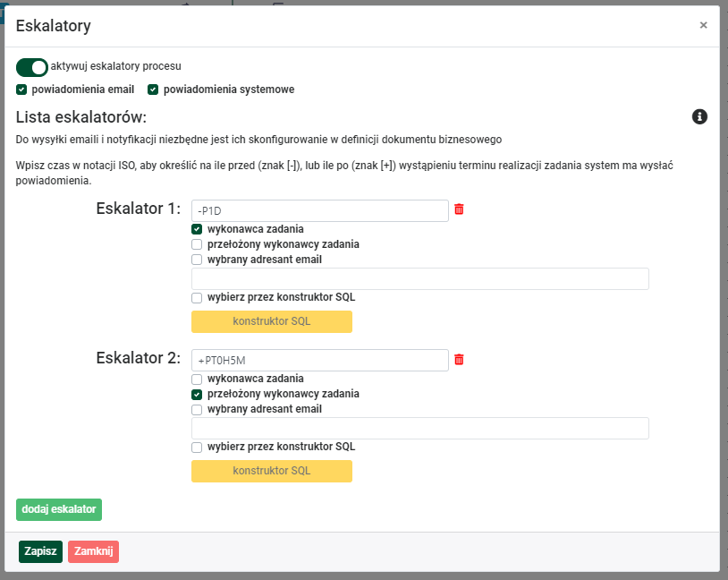Open konstruktor SQL button under Eskalator 2
This screenshot has width=728, height=580.
tap(272, 471)
